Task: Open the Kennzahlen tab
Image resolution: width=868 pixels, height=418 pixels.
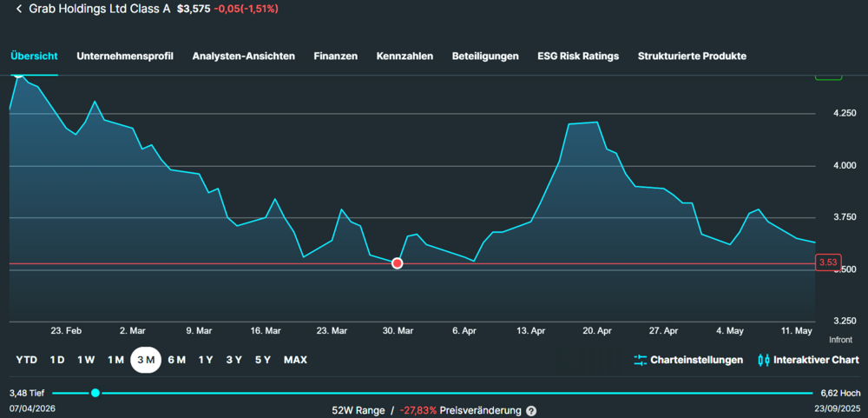Action: [404, 56]
